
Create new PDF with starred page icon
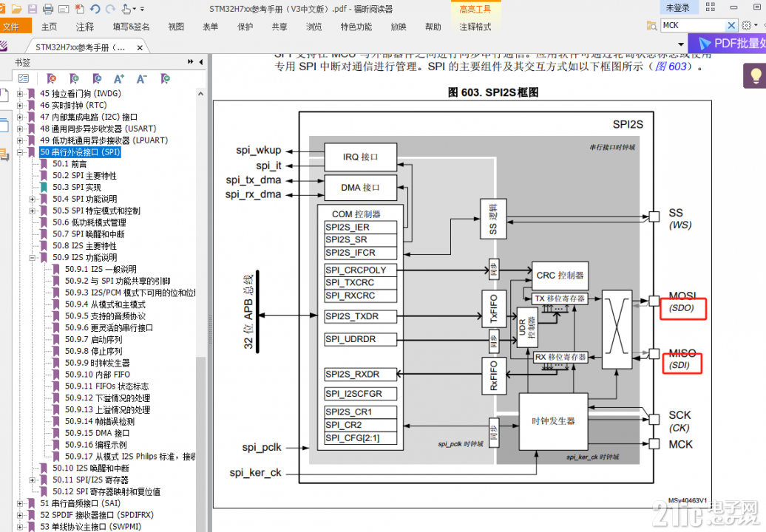pos(80,9)
